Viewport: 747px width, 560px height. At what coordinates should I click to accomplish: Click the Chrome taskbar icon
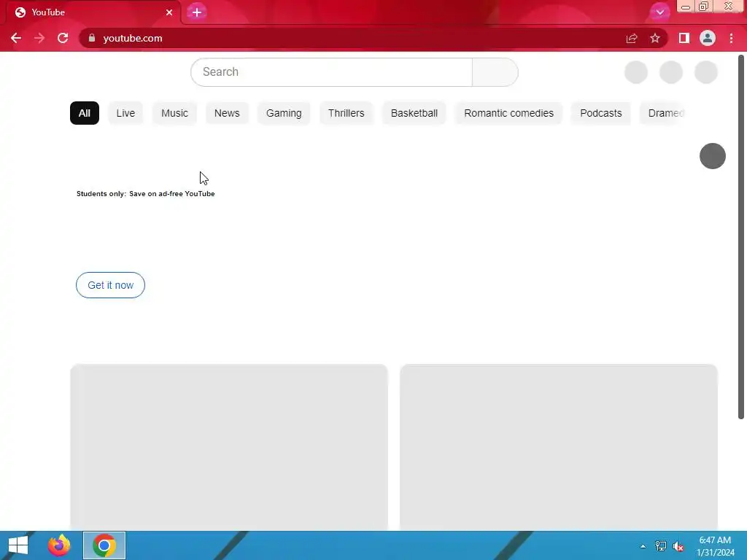click(104, 545)
